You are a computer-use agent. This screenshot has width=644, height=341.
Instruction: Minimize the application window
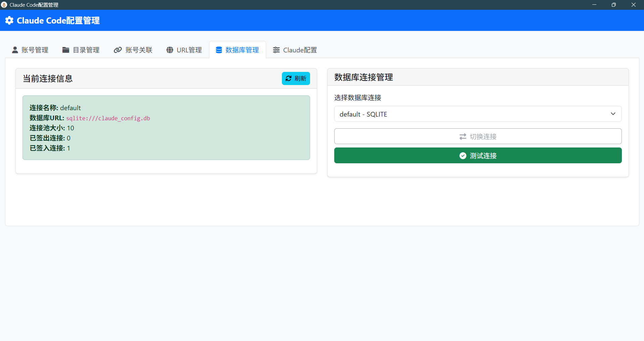(594, 5)
